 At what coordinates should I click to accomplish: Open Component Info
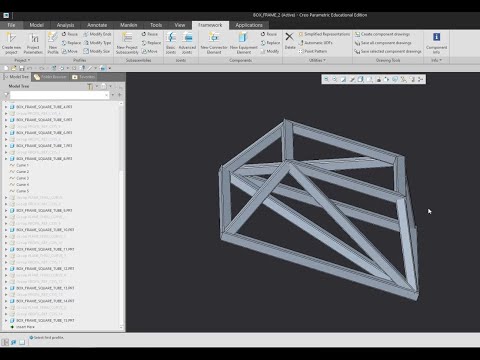coord(436,43)
